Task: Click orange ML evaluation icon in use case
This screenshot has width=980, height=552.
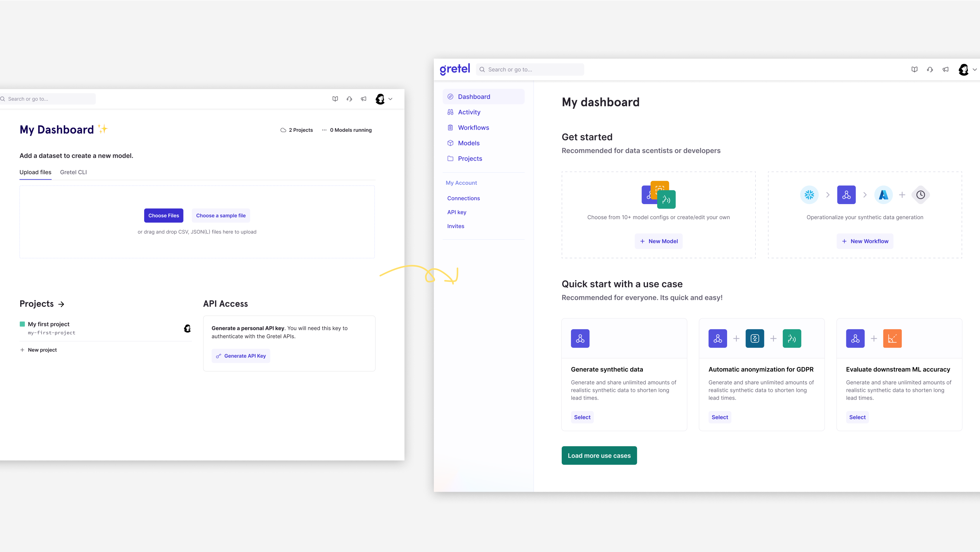Action: (x=892, y=338)
